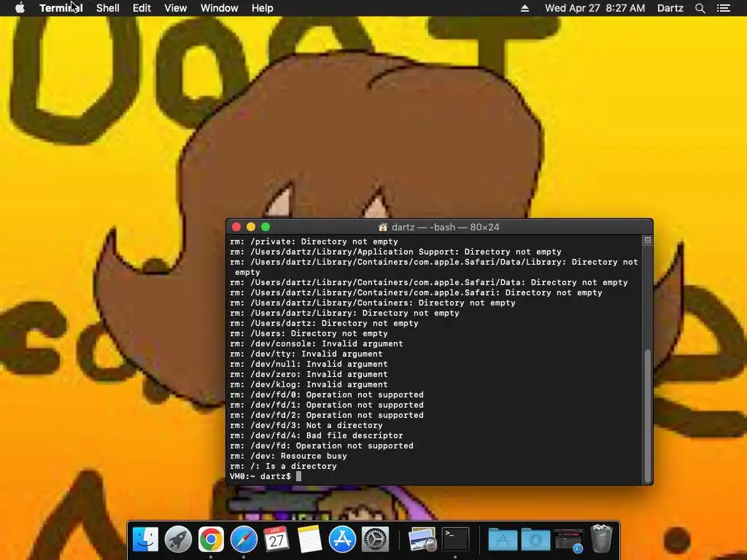Launch Launchpad rocket icon in Dock
Image resolution: width=747 pixels, height=560 pixels.
point(178,540)
